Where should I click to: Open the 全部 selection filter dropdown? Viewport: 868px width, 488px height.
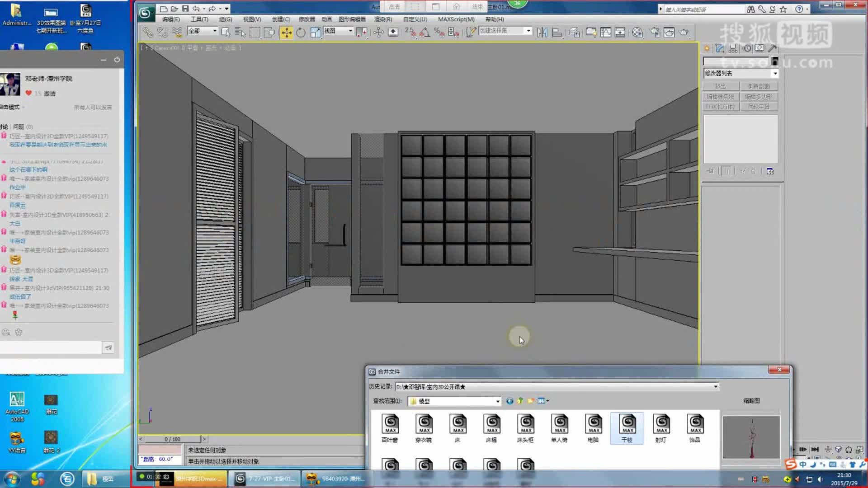[215, 31]
